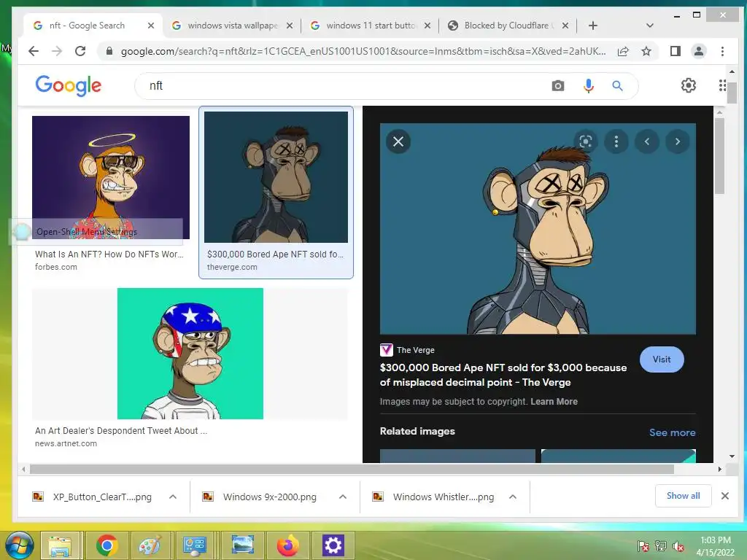Expand options for Windows Whistler png download

(513, 497)
